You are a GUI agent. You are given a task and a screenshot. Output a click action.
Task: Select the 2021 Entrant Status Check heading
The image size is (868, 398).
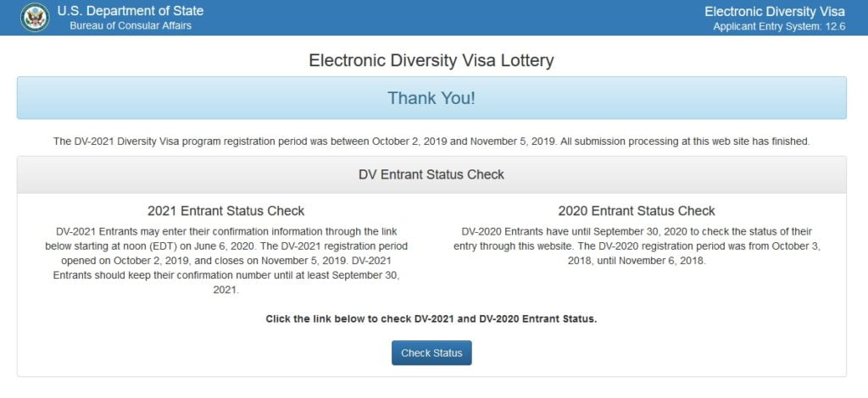225,211
